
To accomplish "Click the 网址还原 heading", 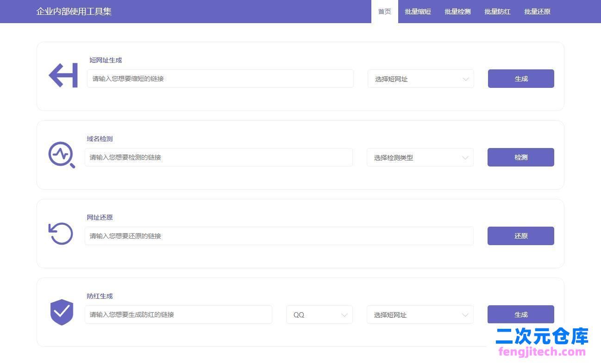I will [x=100, y=217].
